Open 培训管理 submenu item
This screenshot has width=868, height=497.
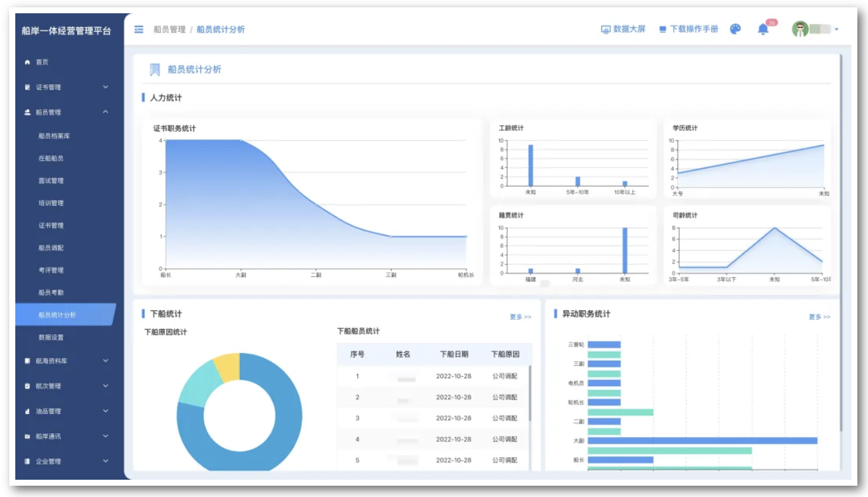pos(51,203)
